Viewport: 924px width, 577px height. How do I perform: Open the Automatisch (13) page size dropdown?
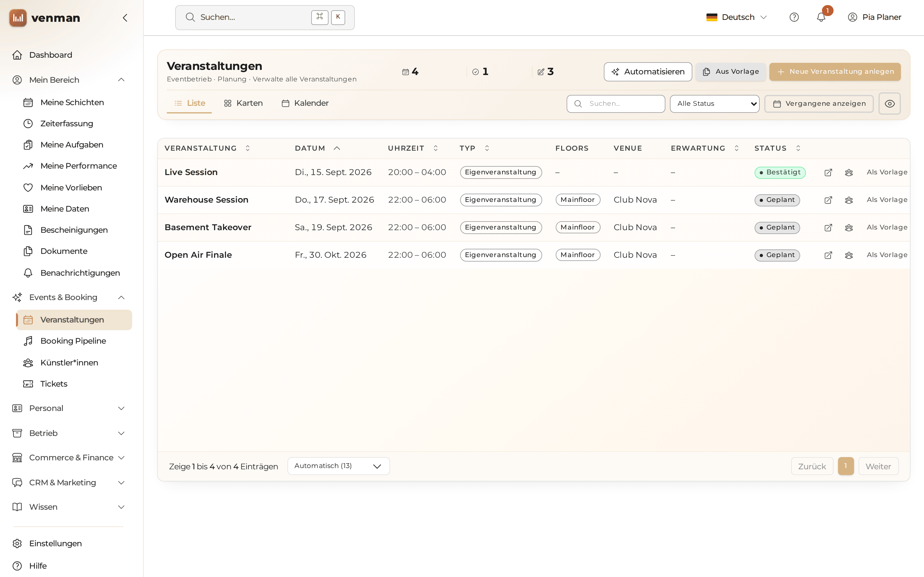(x=338, y=466)
